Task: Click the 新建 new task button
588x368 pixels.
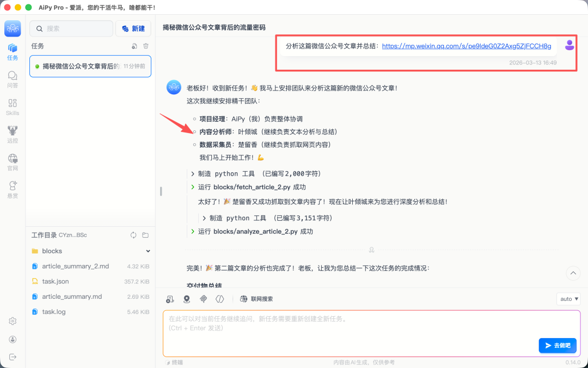Action: click(133, 28)
